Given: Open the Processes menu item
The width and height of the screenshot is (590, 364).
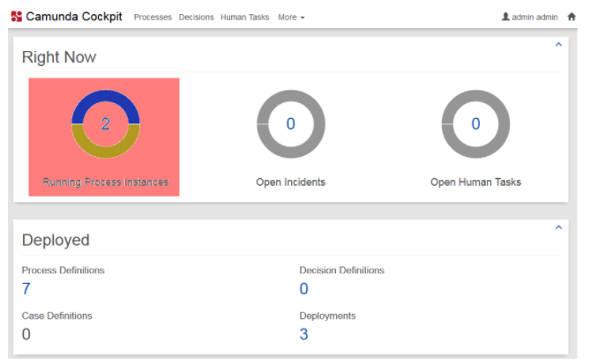Looking at the screenshot, I should pyautogui.click(x=153, y=17).
